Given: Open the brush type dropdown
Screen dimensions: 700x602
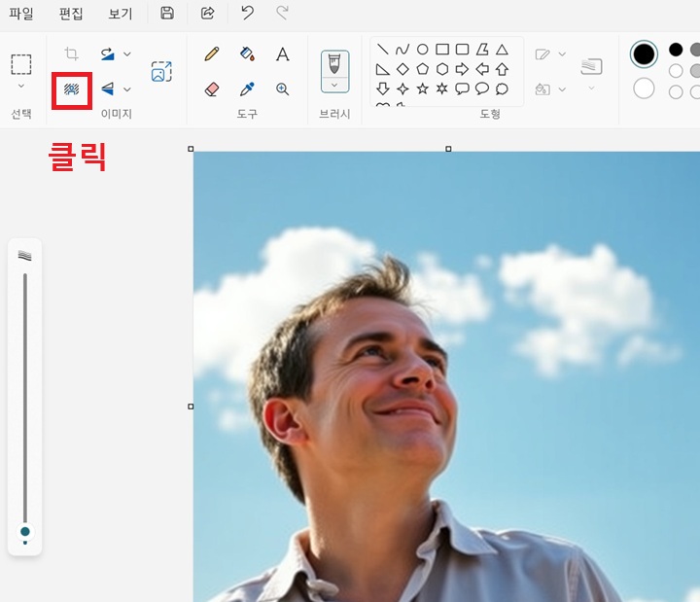Looking at the screenshot, I should tap(334, 85).
